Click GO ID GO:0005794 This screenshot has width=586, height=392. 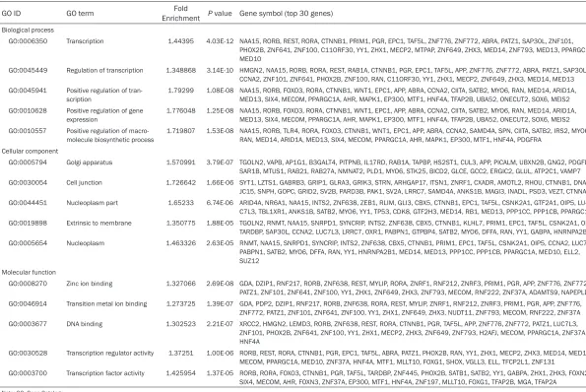click(x=28, y=163)
